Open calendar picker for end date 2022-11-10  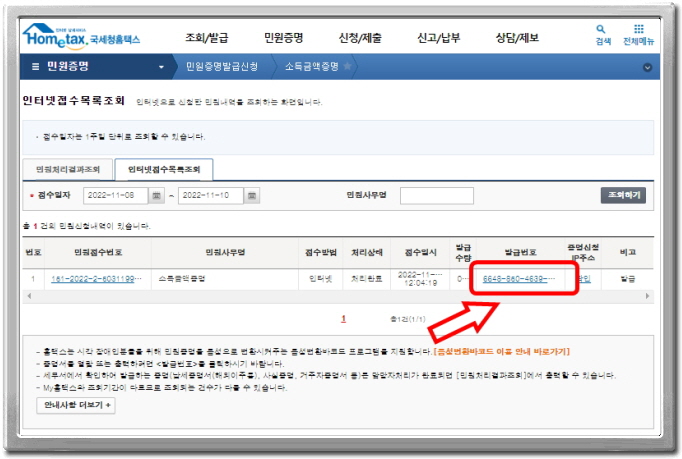(x=251, y=196)
